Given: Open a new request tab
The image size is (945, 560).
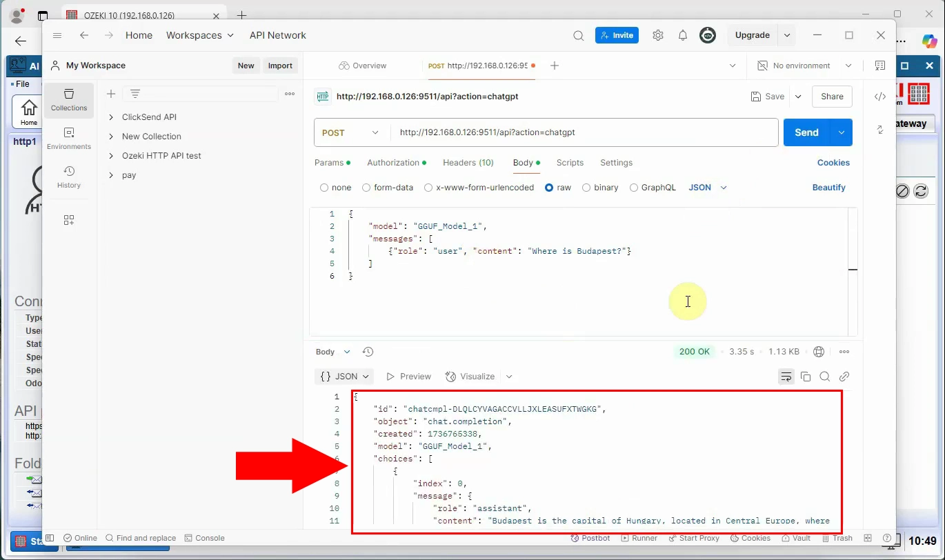Looking at the screenshot, I should [x=555, y=66].
